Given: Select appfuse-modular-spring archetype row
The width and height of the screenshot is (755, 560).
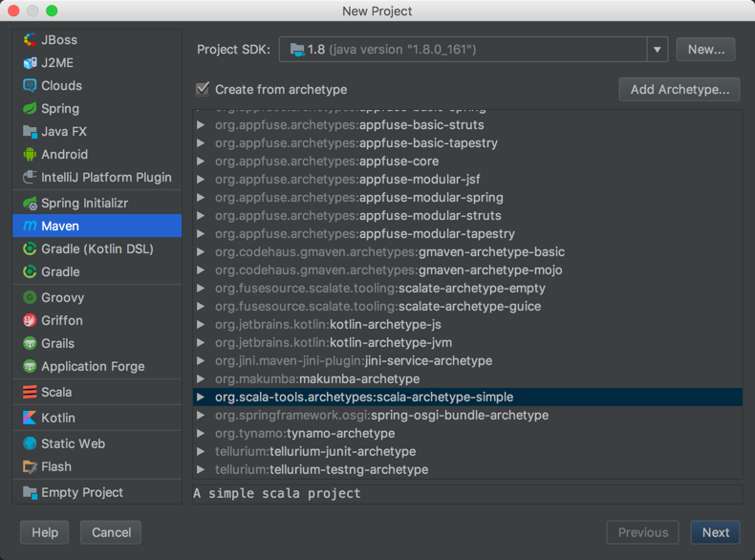Looking at the screenshot, I should point(467,198).
